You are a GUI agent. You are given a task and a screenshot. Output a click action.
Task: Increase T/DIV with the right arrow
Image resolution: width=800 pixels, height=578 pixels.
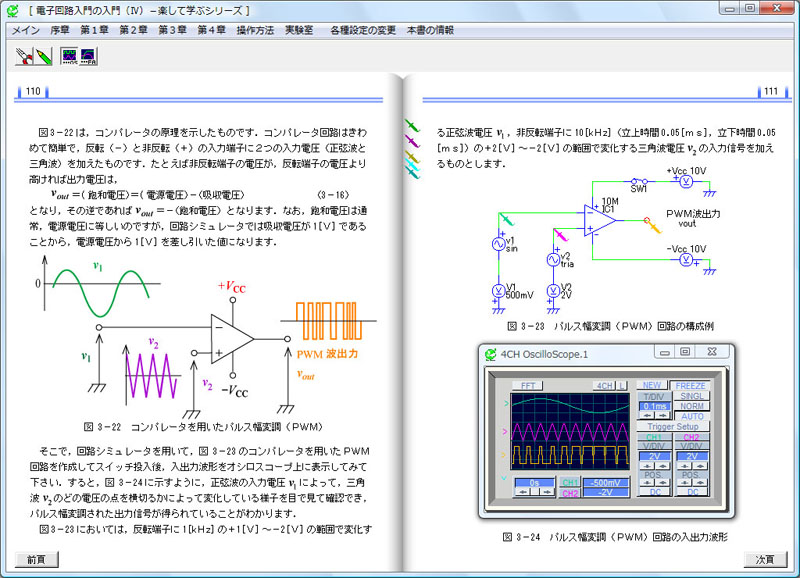pos(662,415)
